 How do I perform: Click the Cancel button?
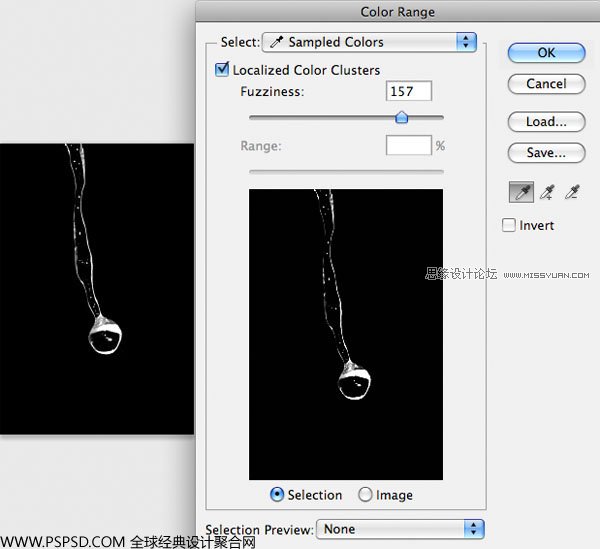[546, 84]
